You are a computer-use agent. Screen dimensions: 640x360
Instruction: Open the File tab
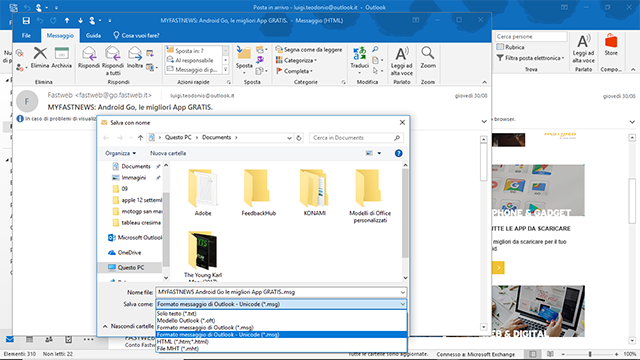point(26,36)
